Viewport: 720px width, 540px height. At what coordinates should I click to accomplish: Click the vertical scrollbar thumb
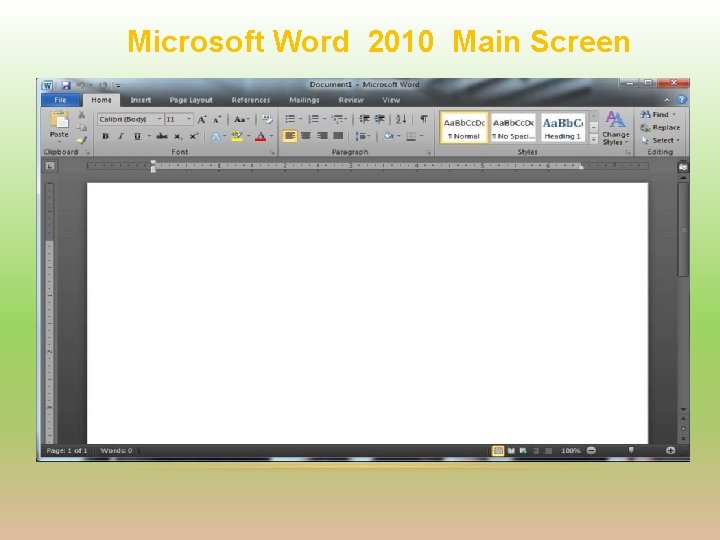tap(683, 229)
